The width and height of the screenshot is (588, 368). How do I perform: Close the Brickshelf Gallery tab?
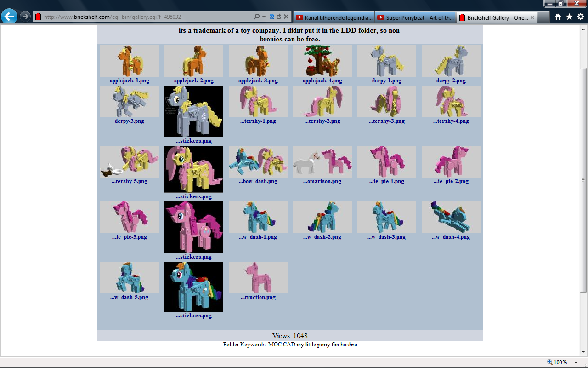point(532,17)
